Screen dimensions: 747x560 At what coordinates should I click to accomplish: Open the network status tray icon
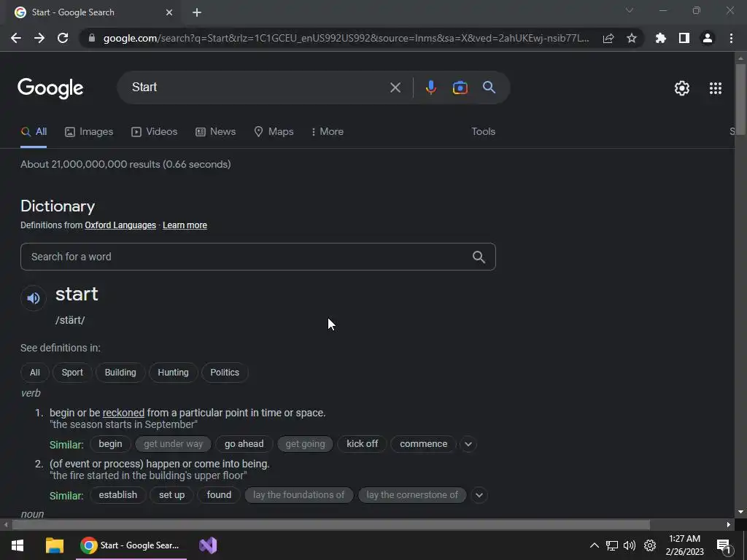[612, 545]
